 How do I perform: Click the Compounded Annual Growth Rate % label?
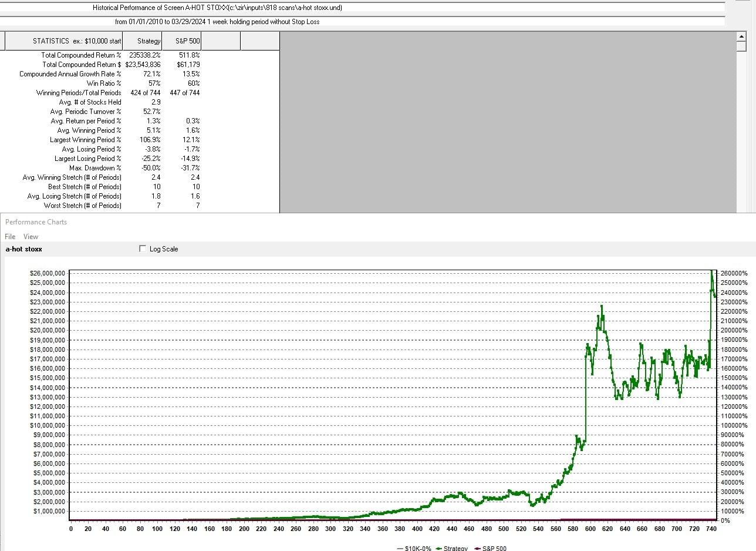pos(70,74)
